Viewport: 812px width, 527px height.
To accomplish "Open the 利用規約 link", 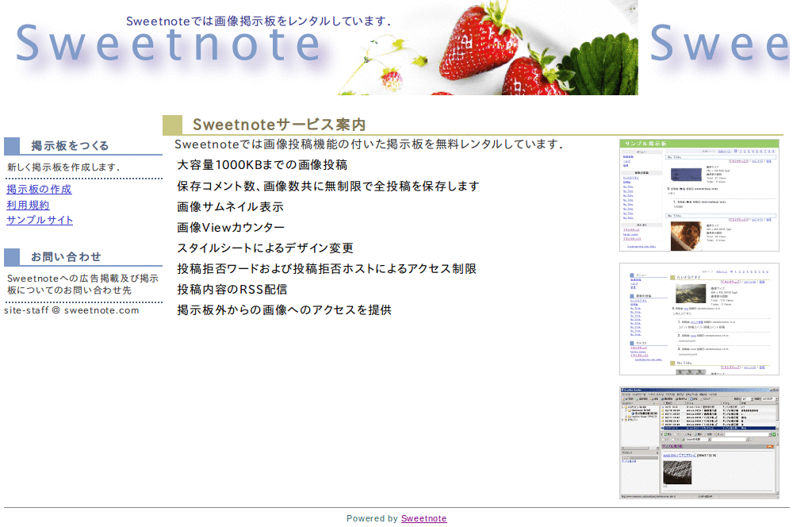I will tap(28, 205).
